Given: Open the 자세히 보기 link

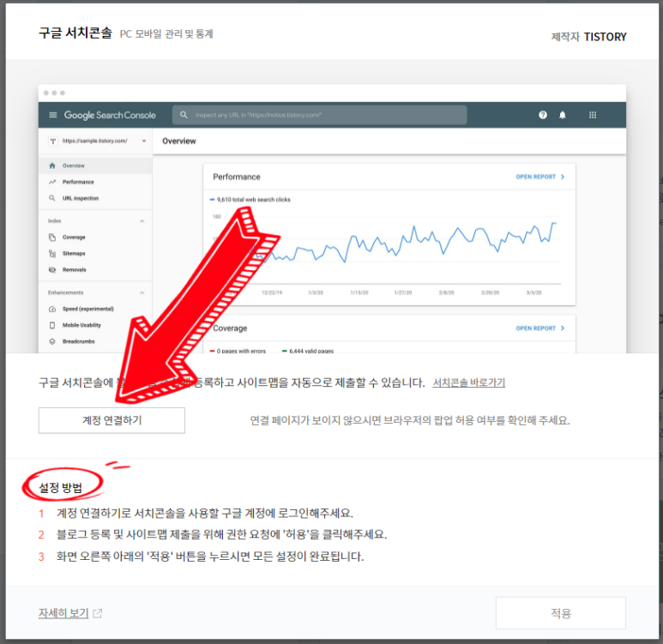Looking at the screenshot, I should coord(63,613).
